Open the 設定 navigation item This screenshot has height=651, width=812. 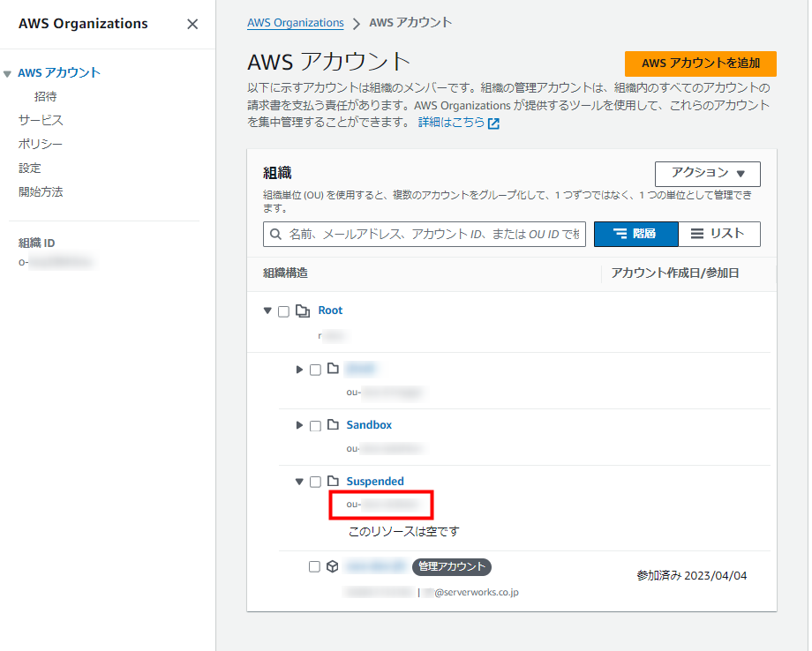[29, 168]
